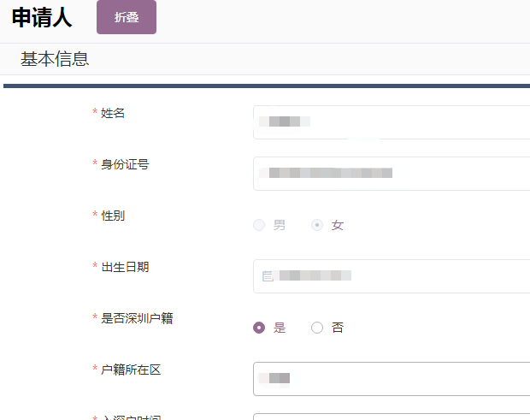530x420 pixels.
Task: Select the 男 gender radio button
Action: (259, 225)
